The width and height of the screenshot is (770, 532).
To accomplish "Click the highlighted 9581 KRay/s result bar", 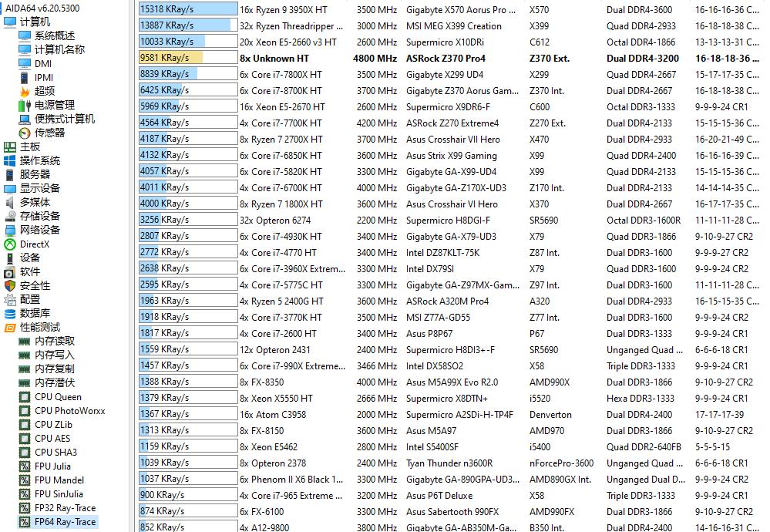I will (189, 58).
